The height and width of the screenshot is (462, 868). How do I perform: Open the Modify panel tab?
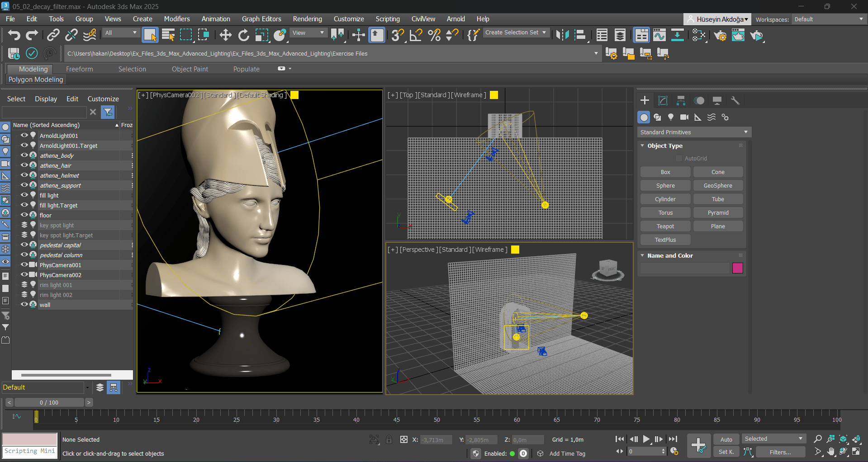click(x=663, y=100)
